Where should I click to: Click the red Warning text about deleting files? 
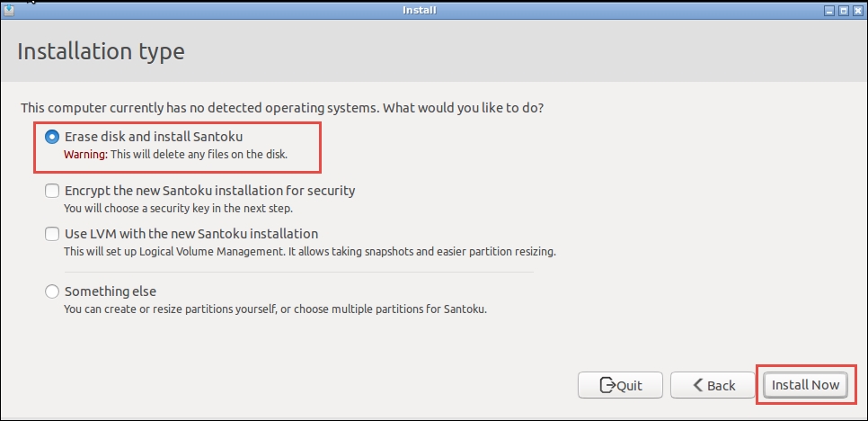click(85, 155)
